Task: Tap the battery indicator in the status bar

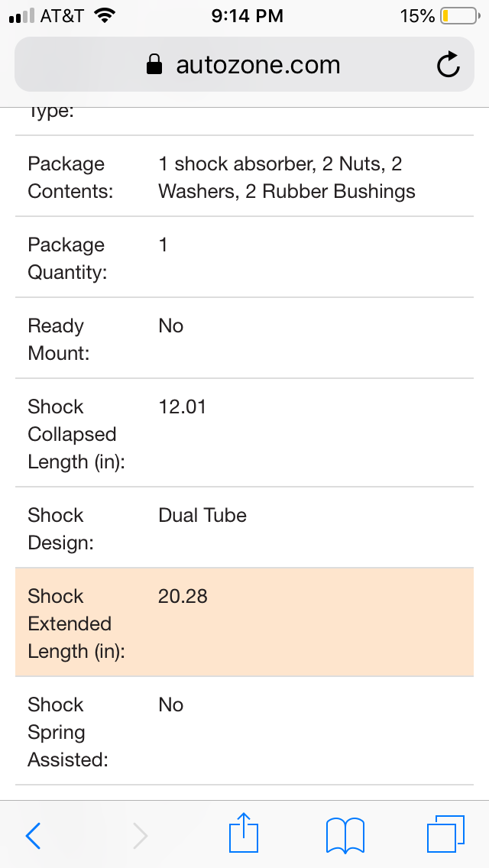Action: [460, 16]
